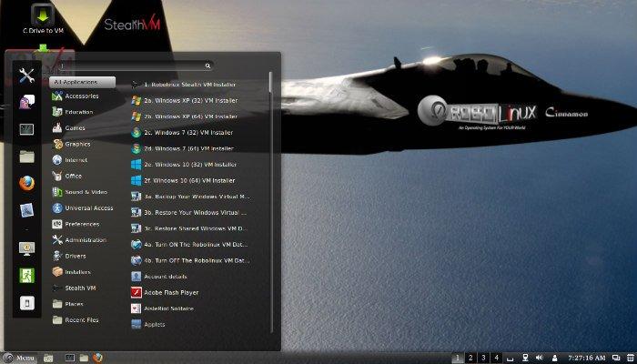Open file manager folder in favorites sidebar
This screenshot has width=637, height=364.
click(26, 157)
